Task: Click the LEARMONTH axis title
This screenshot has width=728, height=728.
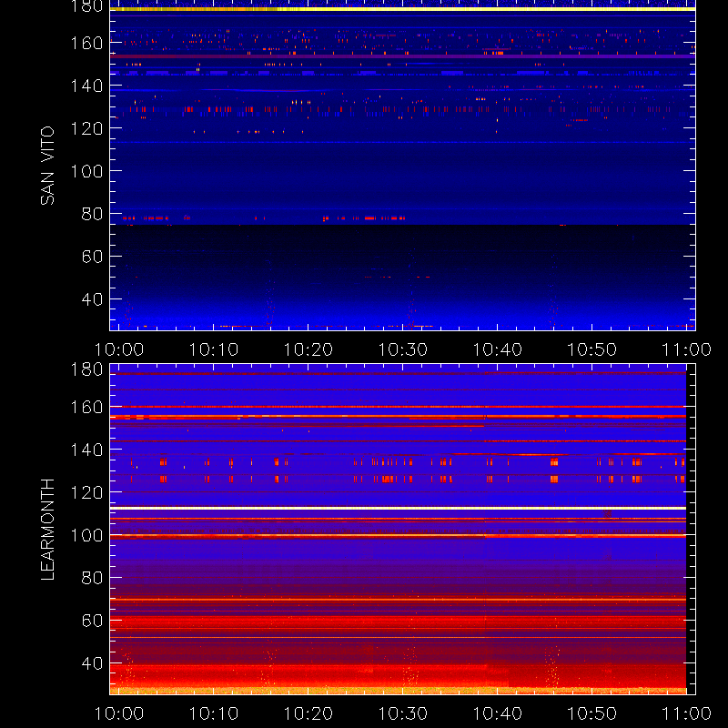Action: click(x=47, y=530)
